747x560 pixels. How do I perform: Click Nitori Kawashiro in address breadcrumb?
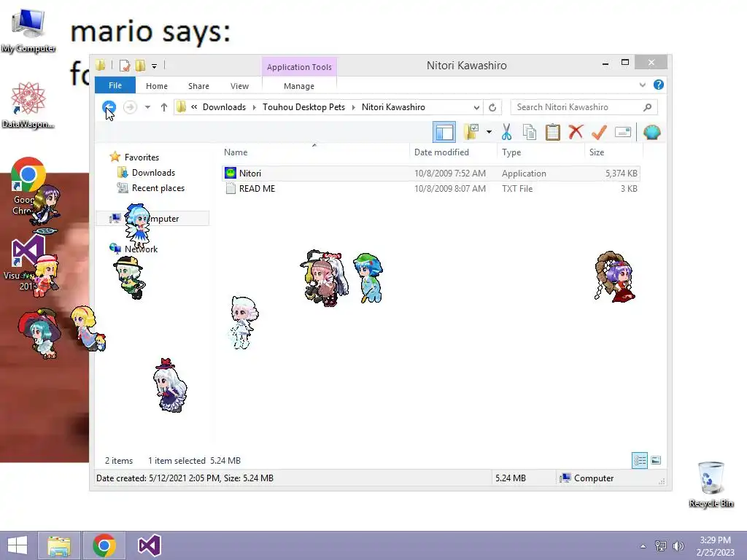click(x=393, y=107)
